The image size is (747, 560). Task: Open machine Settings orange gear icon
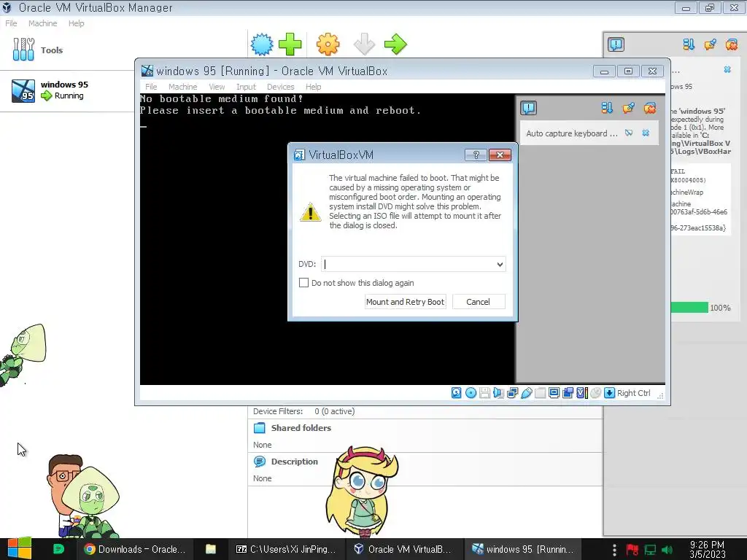pyautogui.click(x=328, y=44)
